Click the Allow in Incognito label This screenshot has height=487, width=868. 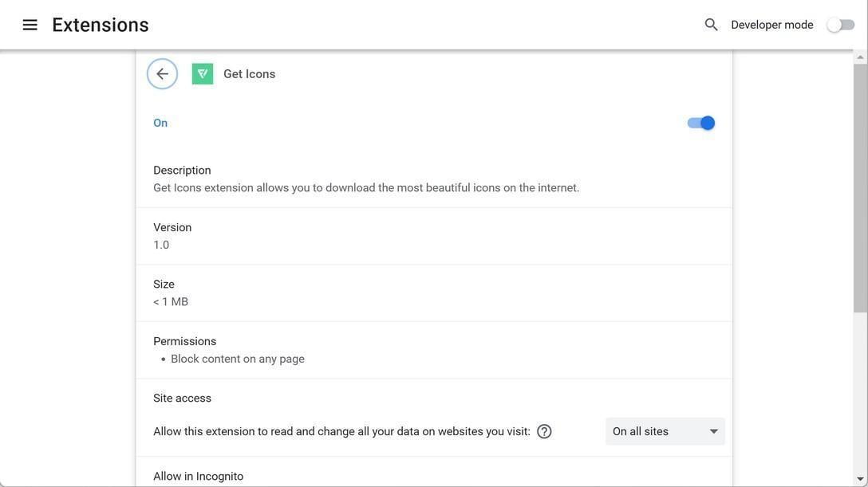[198, 476]
